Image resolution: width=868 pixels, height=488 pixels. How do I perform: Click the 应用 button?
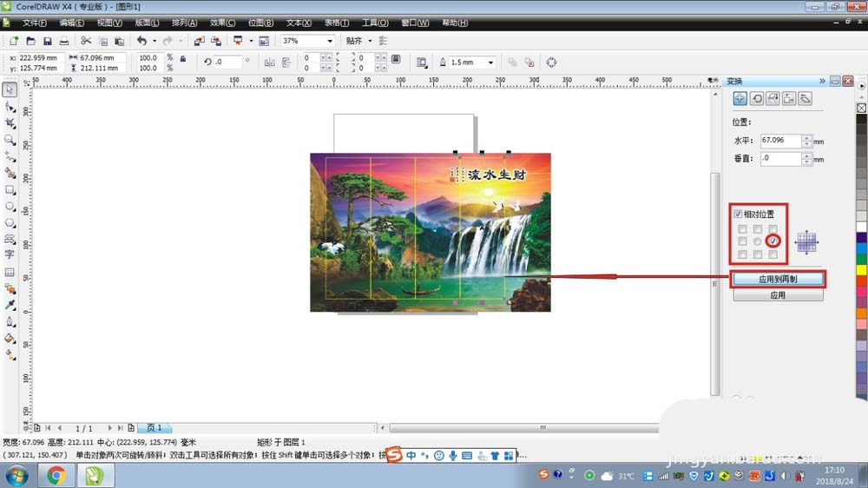[778, 295]
